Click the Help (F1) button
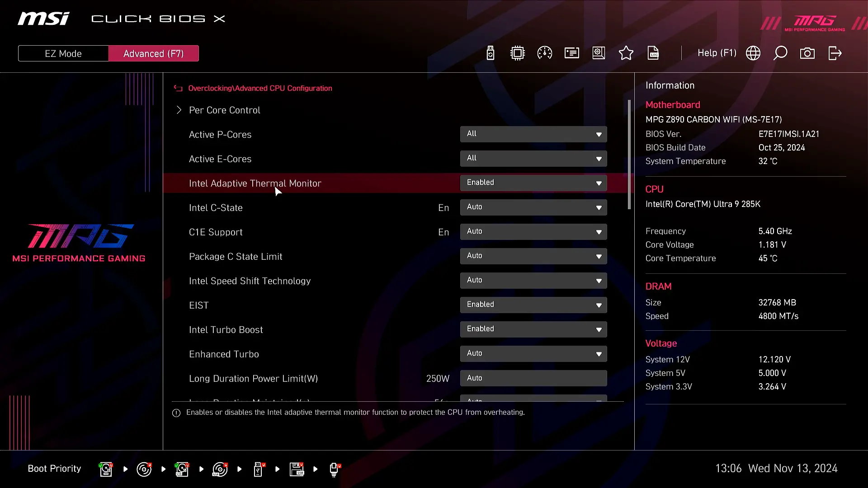868x488 pixels. (x=717, y=53)
